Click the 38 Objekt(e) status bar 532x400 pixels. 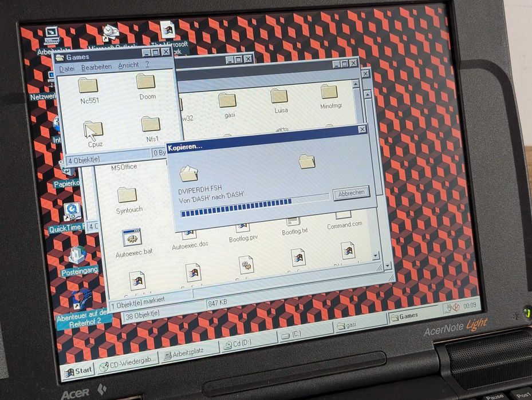tap(143, 315)
